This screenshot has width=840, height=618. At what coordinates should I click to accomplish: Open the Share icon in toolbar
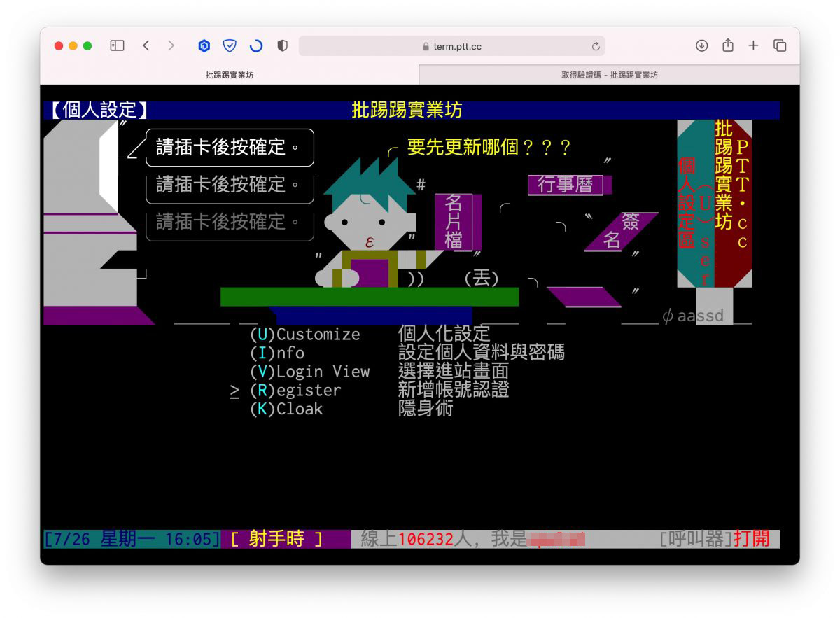point(728,45)
